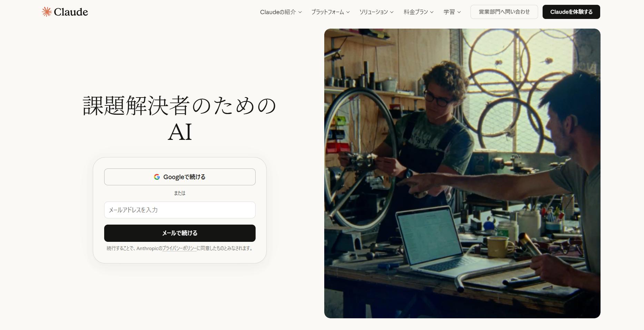Click the Claude starburst logo icon

[47, 12]
